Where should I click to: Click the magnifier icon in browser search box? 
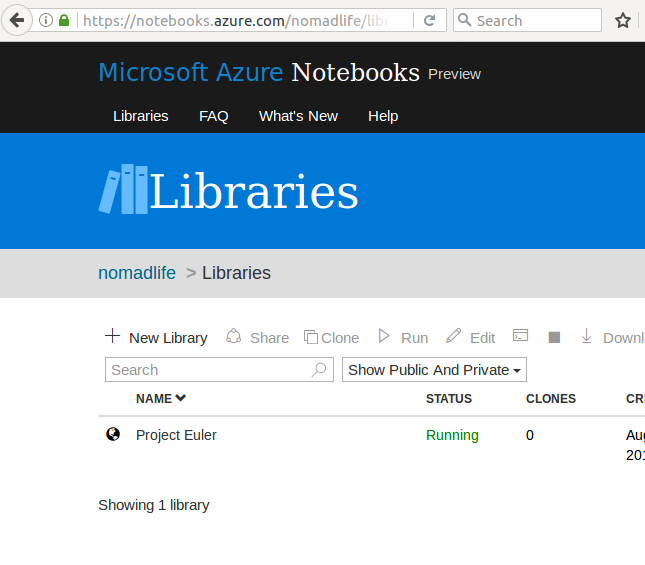(464, 20)
